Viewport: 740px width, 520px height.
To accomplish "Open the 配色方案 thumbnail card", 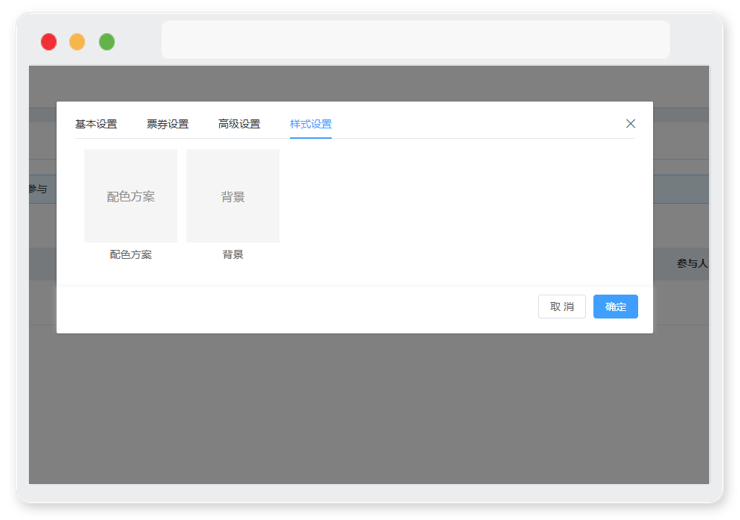I will tap(131, 196).
